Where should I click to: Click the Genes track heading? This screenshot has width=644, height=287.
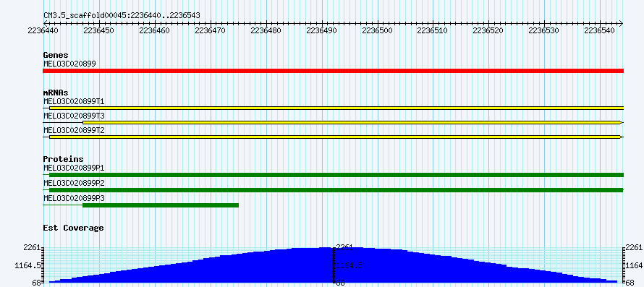pyautogui.click(x=56, y=55)
